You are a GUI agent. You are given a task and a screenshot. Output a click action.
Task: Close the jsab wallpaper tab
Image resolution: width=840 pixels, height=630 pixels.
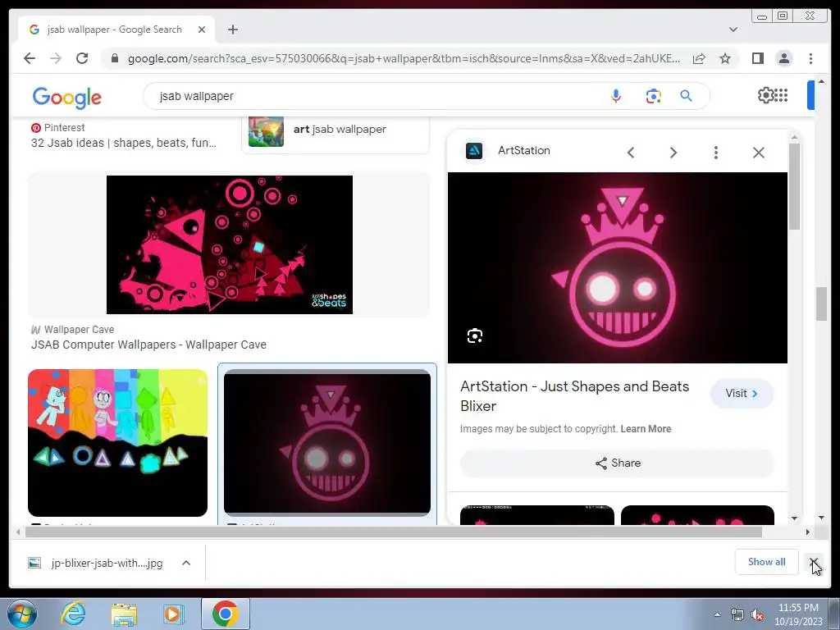click(x=202, y=30)
